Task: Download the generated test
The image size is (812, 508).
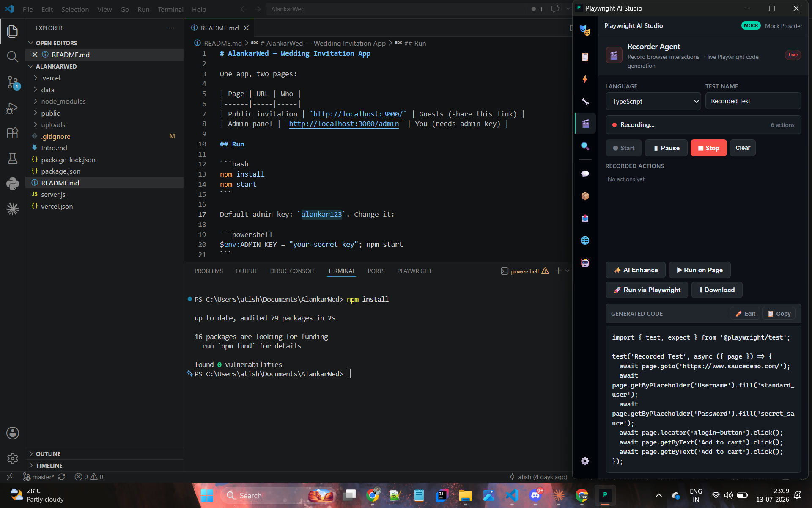Action: [717, 290]
